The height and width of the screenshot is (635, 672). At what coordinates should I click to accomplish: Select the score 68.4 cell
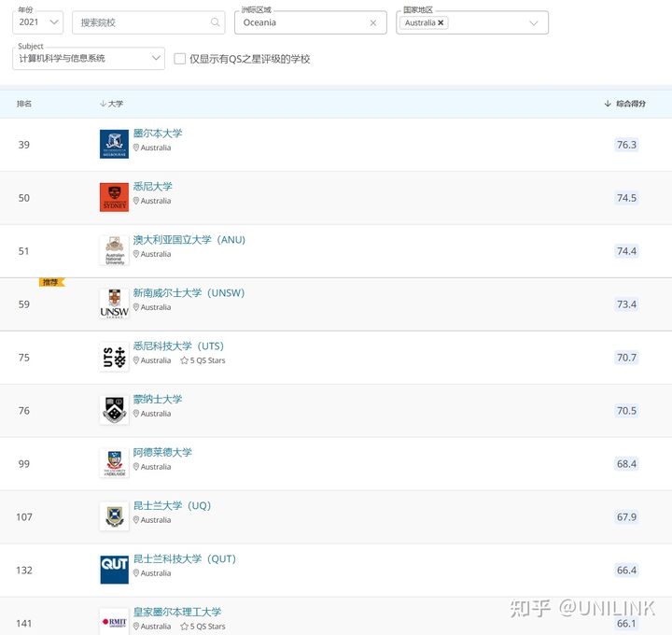pyautogui.click(x=626, y=464)
